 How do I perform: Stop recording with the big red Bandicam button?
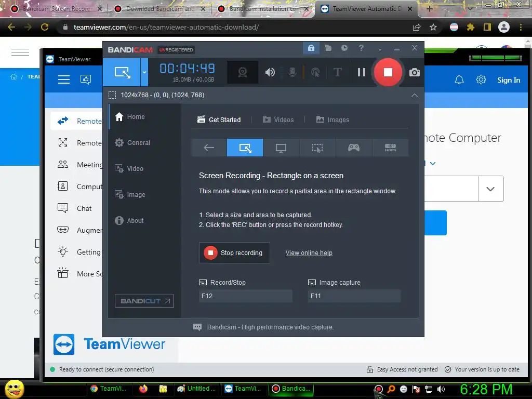[388, 72]
